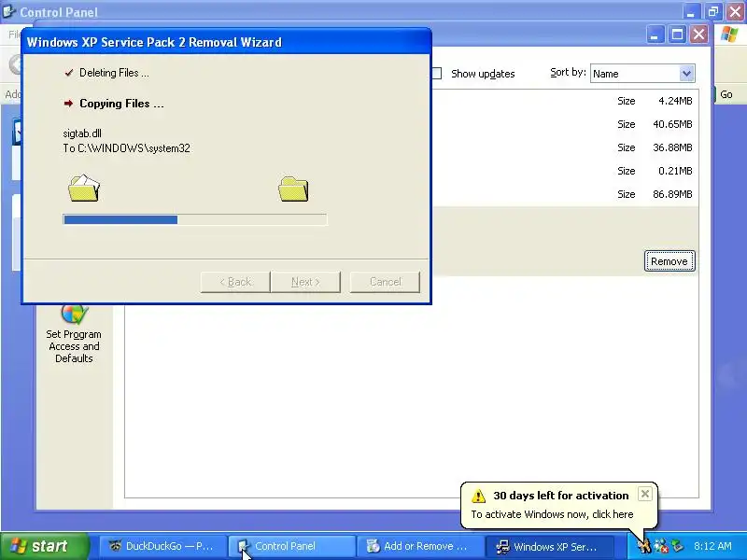Image resolution: width=747 pixels, height=560 pixels.
Task: Click the Windows flag logo in toolbar
Action: click(729, 35)
